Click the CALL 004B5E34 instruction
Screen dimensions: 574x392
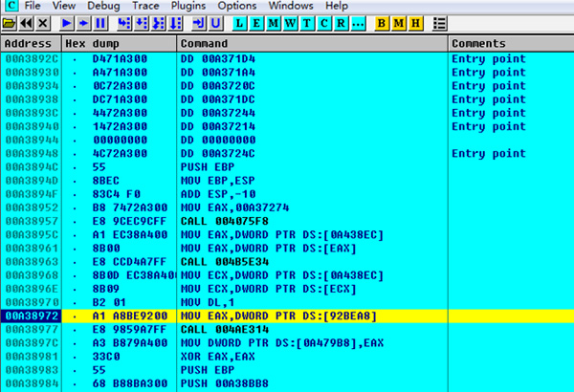coord(225,262)
